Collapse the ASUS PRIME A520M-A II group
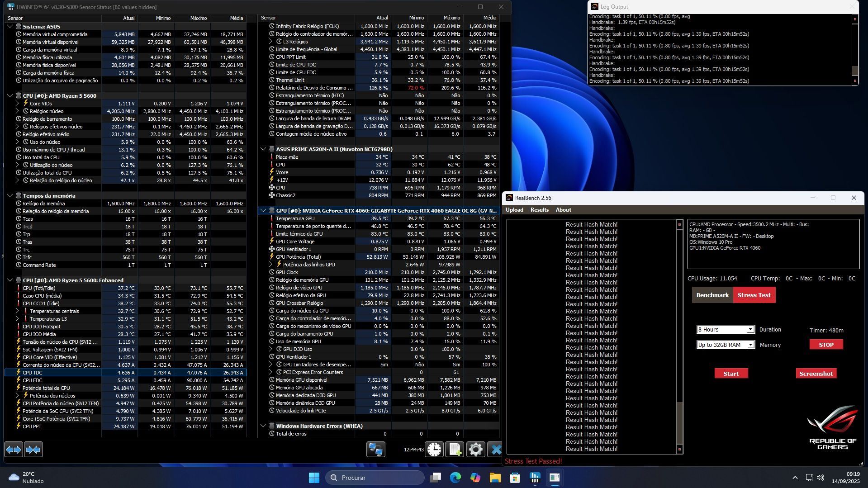The height and width of the screenshot is (488, 868). point(263,149)
